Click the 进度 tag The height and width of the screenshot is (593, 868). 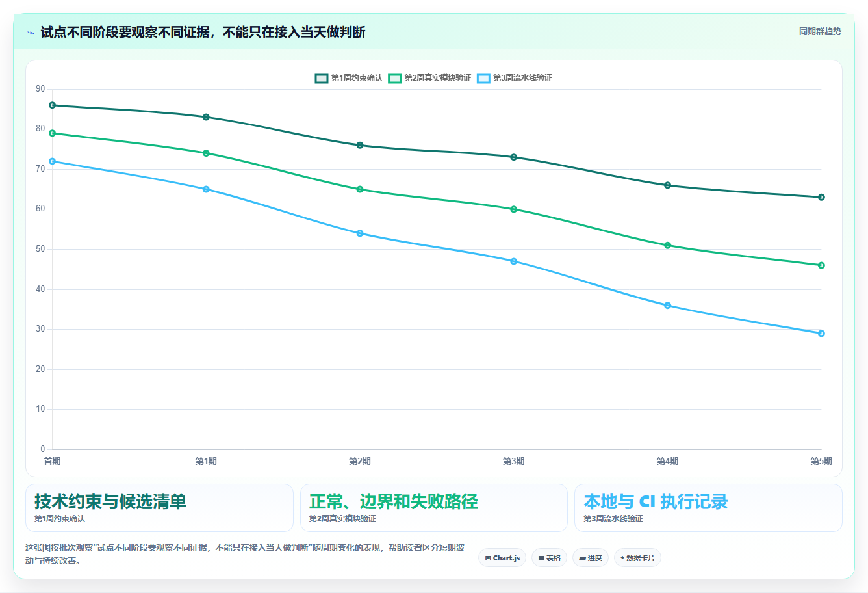pos(591,558)
